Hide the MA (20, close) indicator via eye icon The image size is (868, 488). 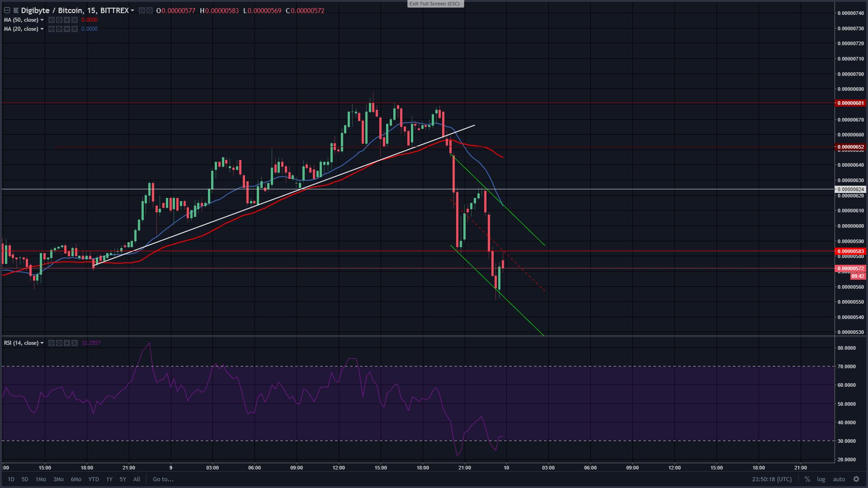[x=52, y=29]
